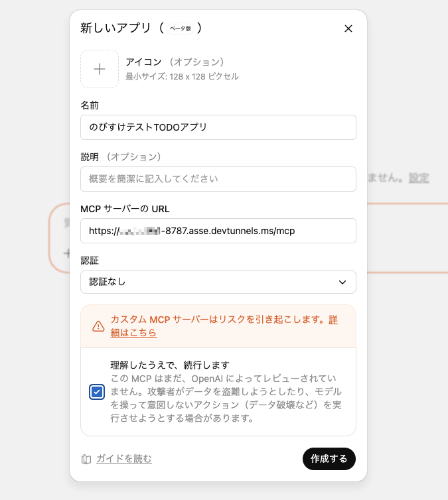The height and width of the screenshot is (500, 448).
Task: Add an icon via the plus box
Action: pos(100,69)
